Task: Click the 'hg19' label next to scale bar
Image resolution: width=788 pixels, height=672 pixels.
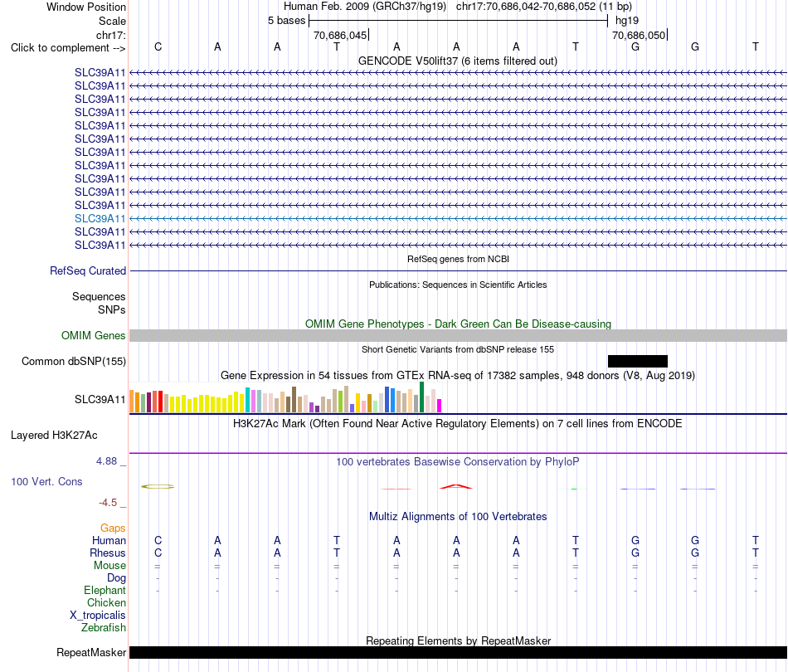Action: pyautogui.click(x=627, y=21)
